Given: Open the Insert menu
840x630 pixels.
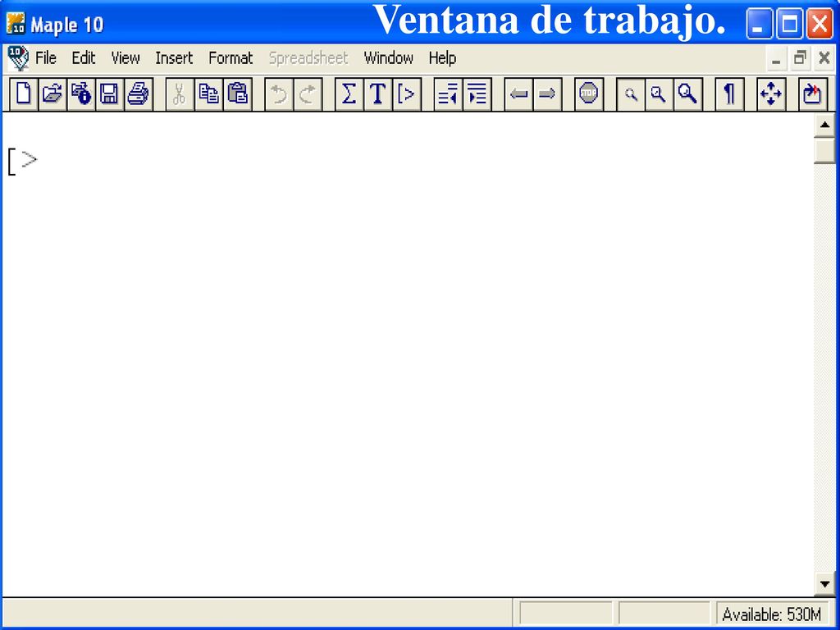Looking at the screenshot, I should click(x=174, y=58).
